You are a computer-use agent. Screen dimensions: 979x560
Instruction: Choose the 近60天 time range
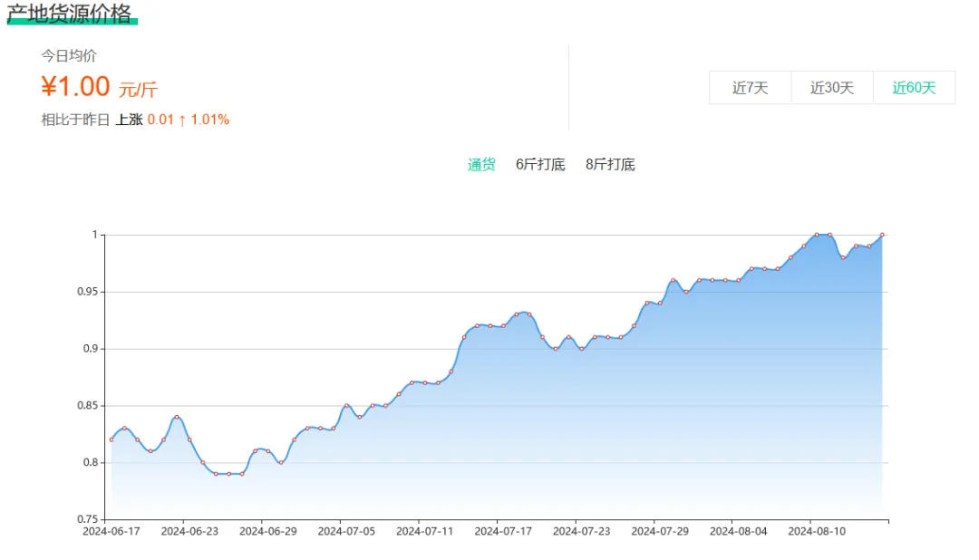click(914, 88)
